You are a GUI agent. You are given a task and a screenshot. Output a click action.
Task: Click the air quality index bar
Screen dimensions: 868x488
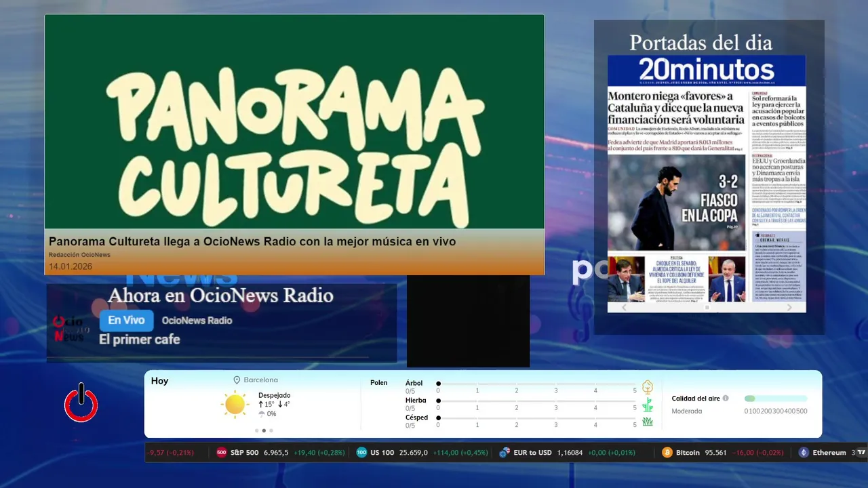pyautogui.click(x=776, y=399)
